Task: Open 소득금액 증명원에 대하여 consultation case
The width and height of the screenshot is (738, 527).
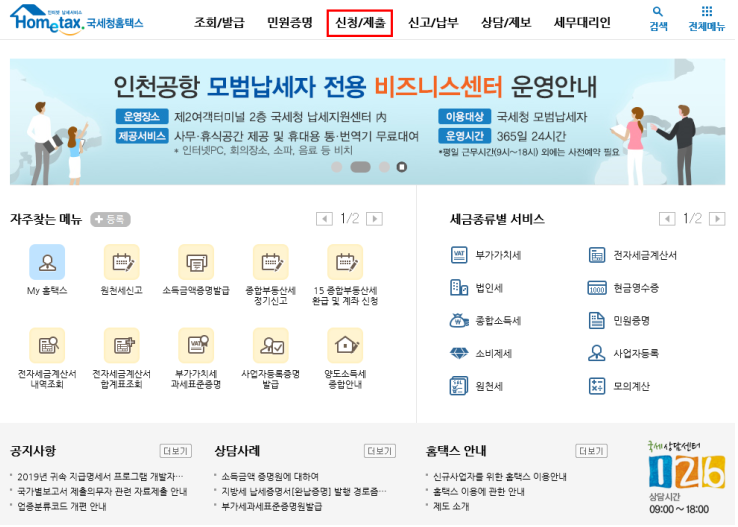Action: pyautogui.click(x=270, y=477)
